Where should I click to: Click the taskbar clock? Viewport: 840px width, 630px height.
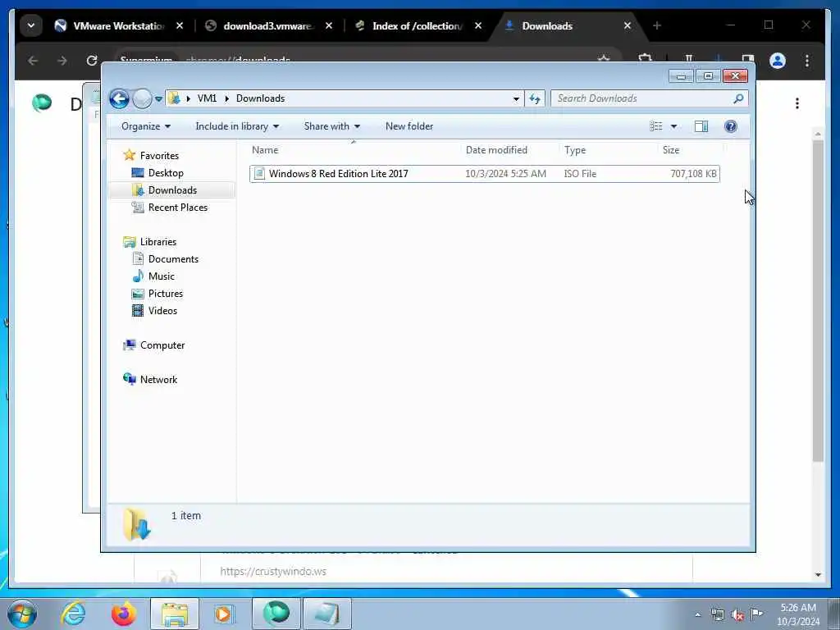pos(798,614)
